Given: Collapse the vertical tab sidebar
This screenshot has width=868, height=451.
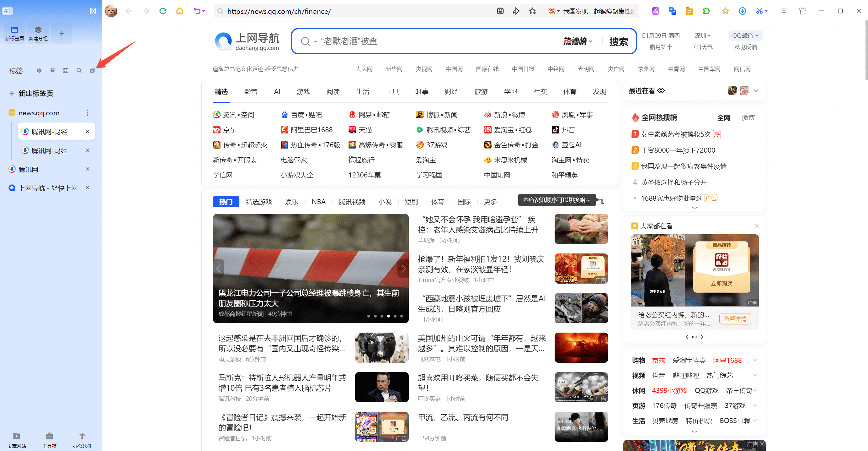Looking at the screenshot, I should tap(93, 11).
